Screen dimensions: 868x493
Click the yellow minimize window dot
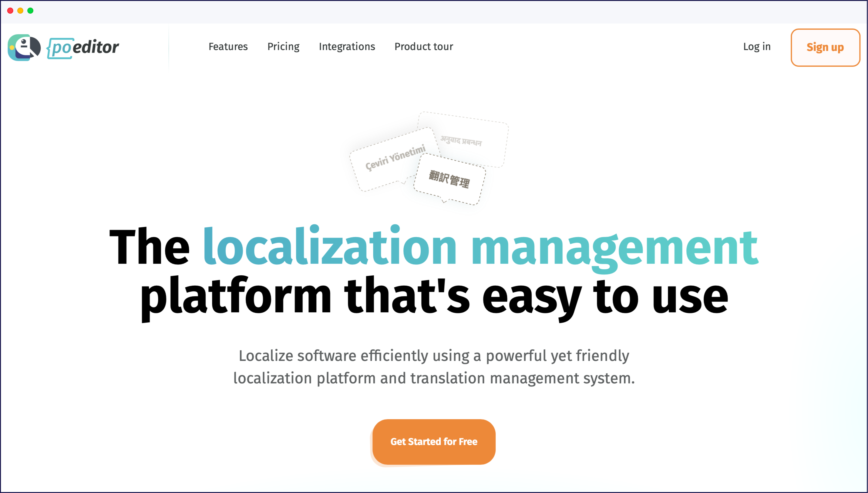point(20,11)
